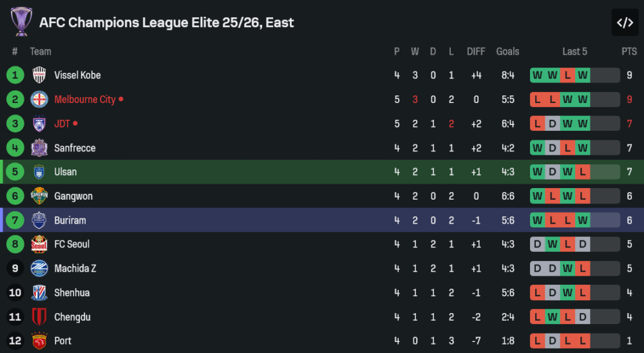
Task: Click the Shenhua club crest
Action: pos(39,292)
